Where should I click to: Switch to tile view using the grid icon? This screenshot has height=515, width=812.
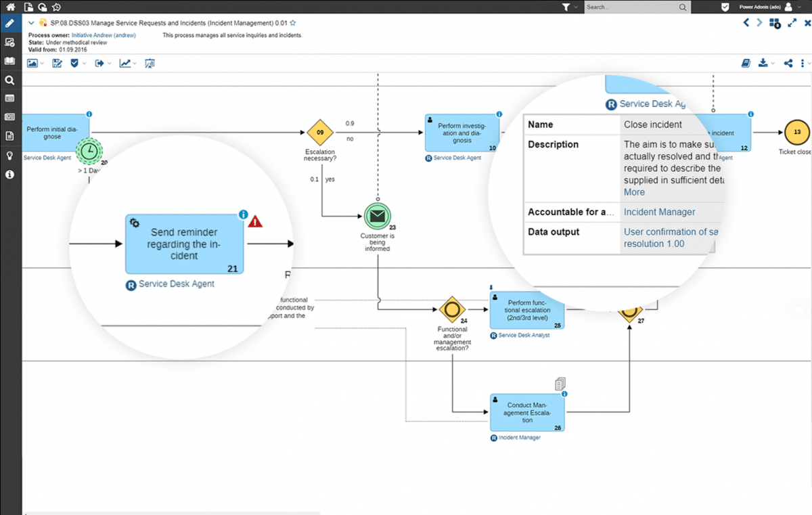774,22
